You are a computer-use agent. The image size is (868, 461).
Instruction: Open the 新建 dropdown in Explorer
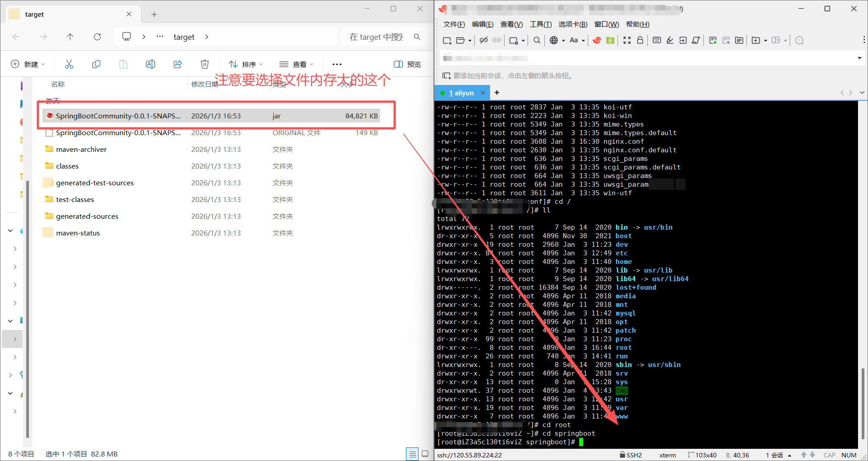tap(28, 64)
